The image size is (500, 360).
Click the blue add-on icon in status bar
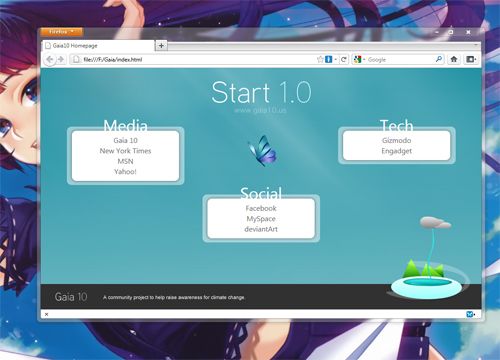(x=470, y=314)
